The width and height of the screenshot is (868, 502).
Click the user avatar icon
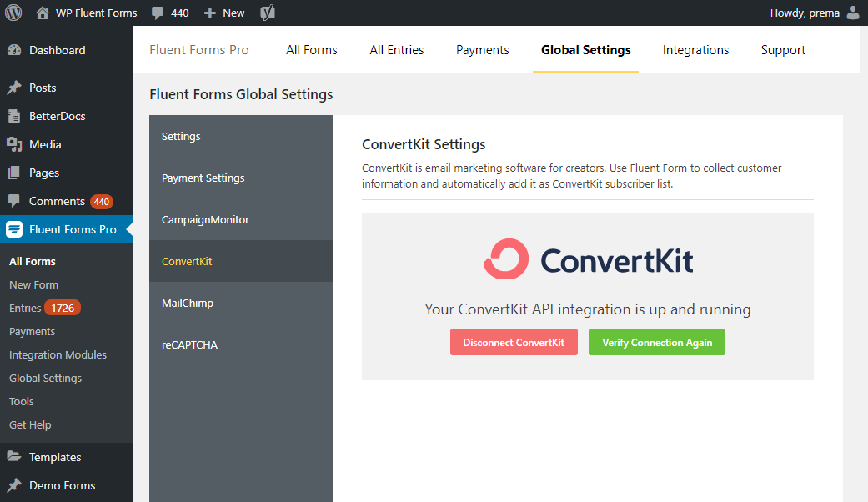click(854, 13)
